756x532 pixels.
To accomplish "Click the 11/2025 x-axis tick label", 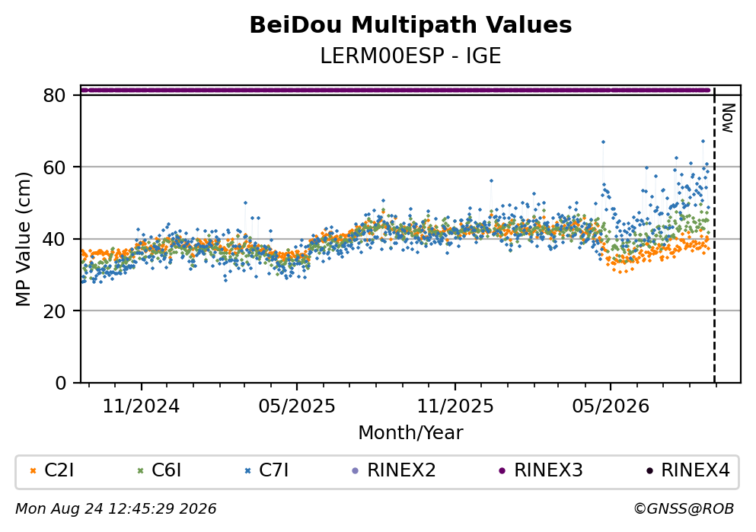I will pos(455,406).
